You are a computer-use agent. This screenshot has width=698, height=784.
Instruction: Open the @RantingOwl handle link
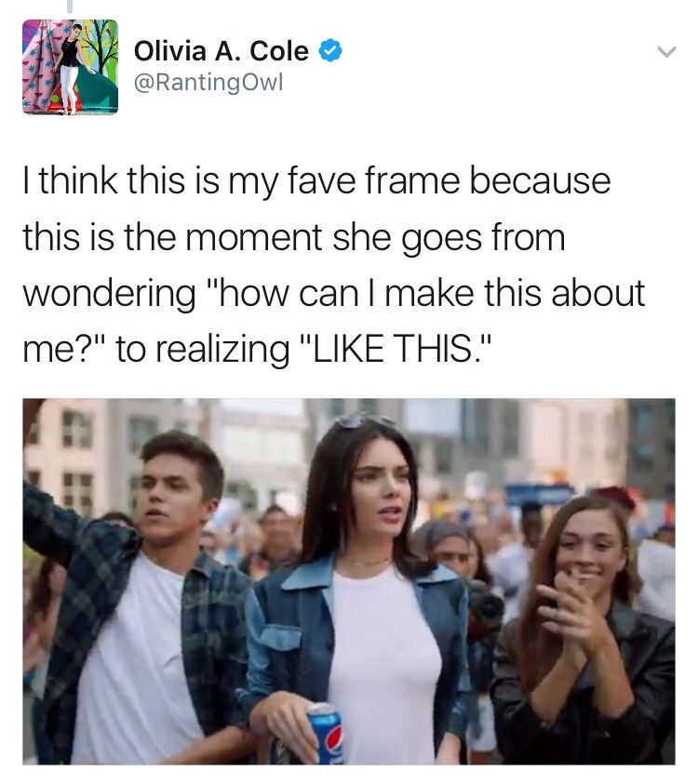(208, 81)
